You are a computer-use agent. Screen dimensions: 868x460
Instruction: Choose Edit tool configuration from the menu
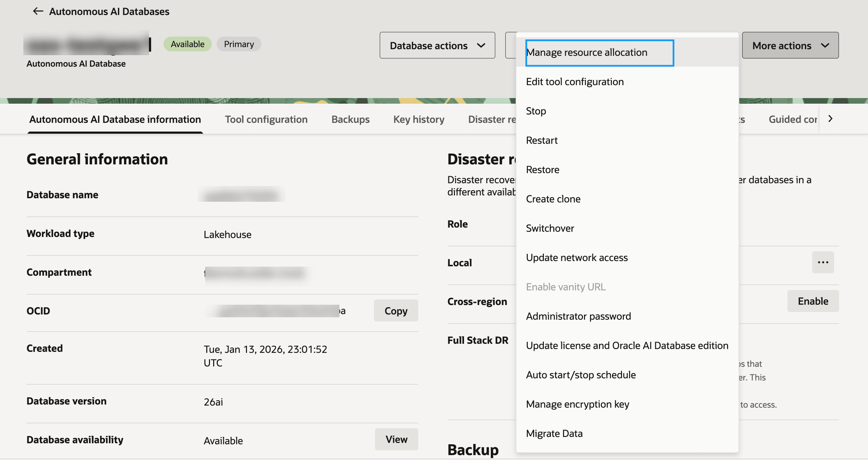(x=575, y=81)
